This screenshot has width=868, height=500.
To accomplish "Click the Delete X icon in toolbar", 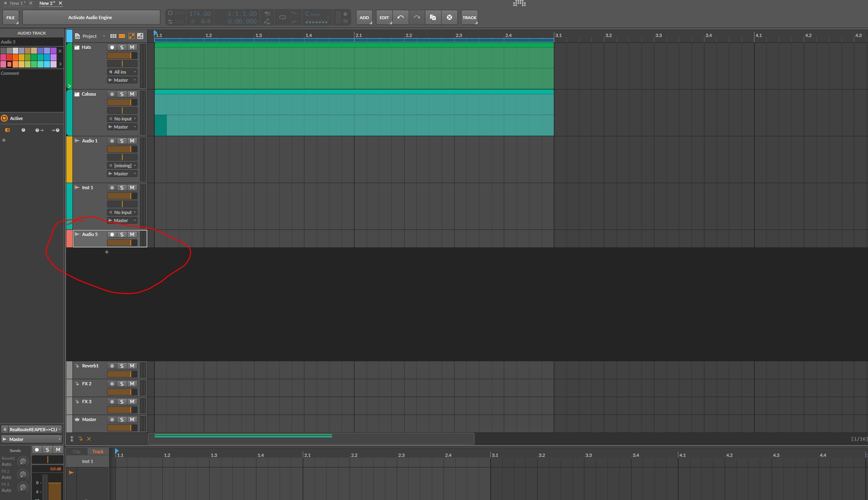I will 449,17.
